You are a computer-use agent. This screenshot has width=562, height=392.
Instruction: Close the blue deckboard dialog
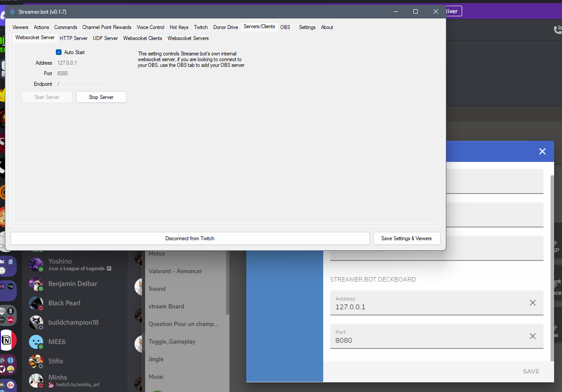click(542, 151)
